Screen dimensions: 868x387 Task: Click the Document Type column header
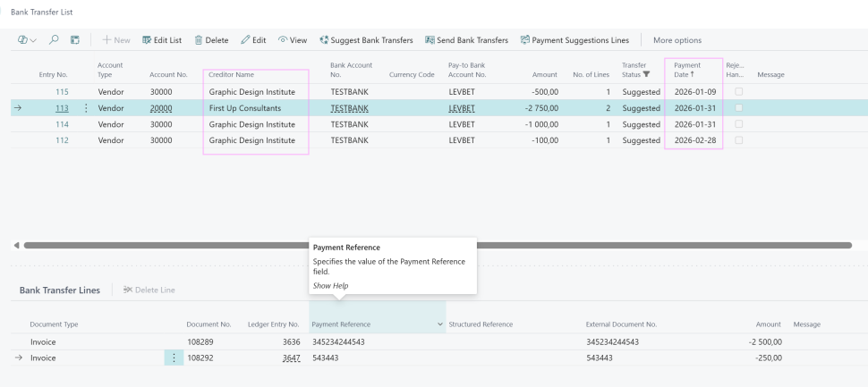tap(54, 324)
